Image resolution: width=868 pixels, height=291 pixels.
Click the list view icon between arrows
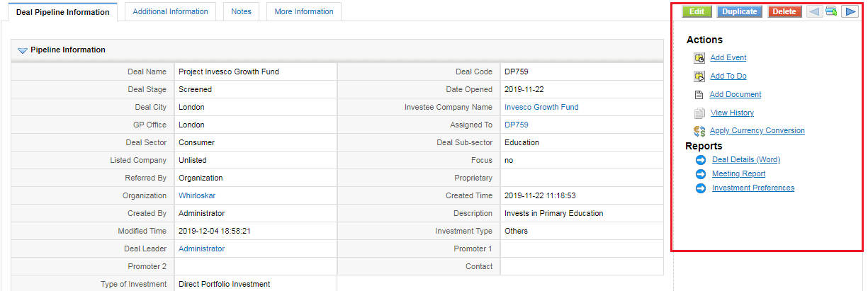(832, 11)
